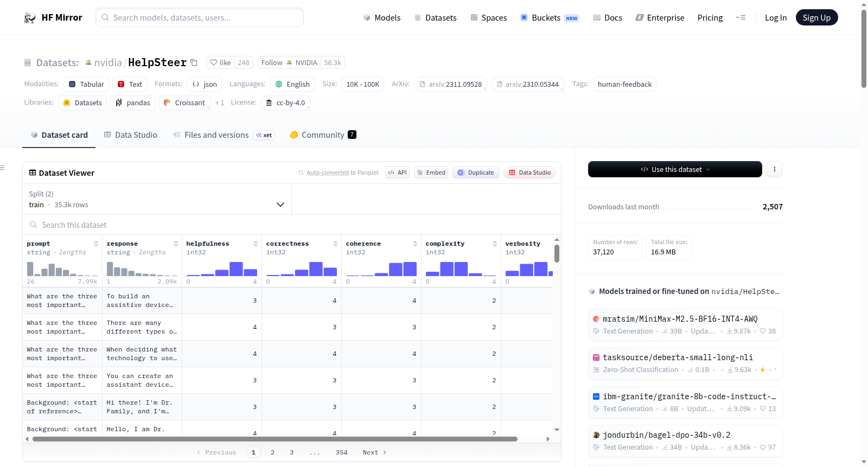Click the cc-by-4.0 license tag
868x467 pixels.
(285, 103)
